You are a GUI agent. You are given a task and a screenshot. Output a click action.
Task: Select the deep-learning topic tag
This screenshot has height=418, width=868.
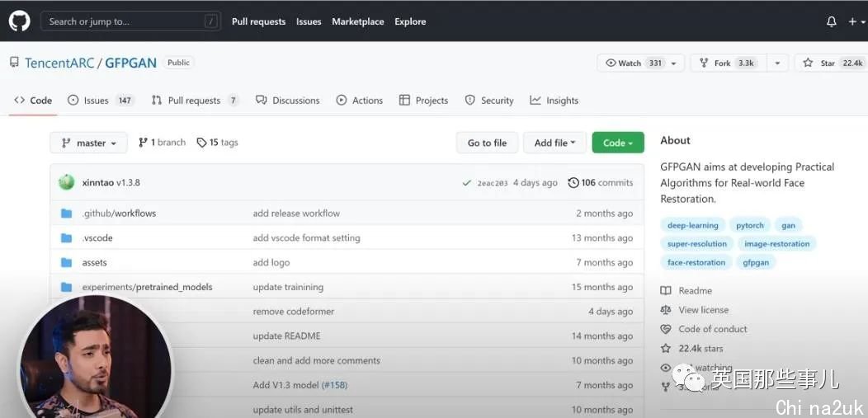coord(692,225)
